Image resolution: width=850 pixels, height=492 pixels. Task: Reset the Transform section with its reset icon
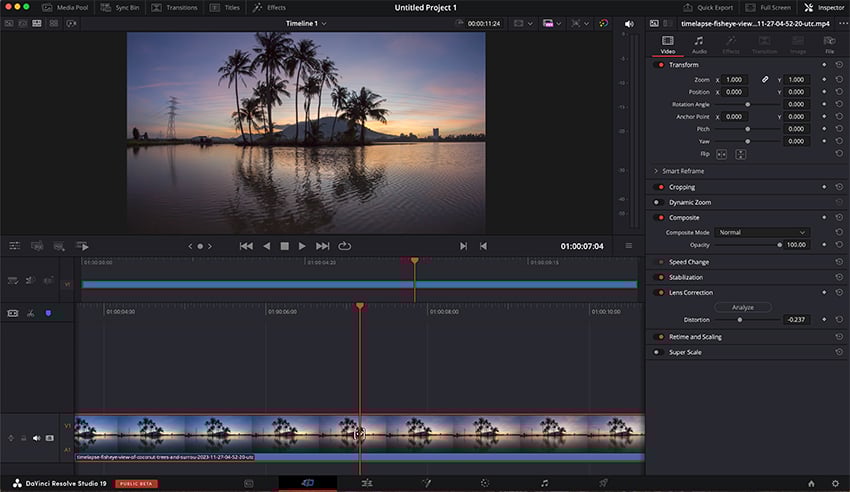pos(838,65)
